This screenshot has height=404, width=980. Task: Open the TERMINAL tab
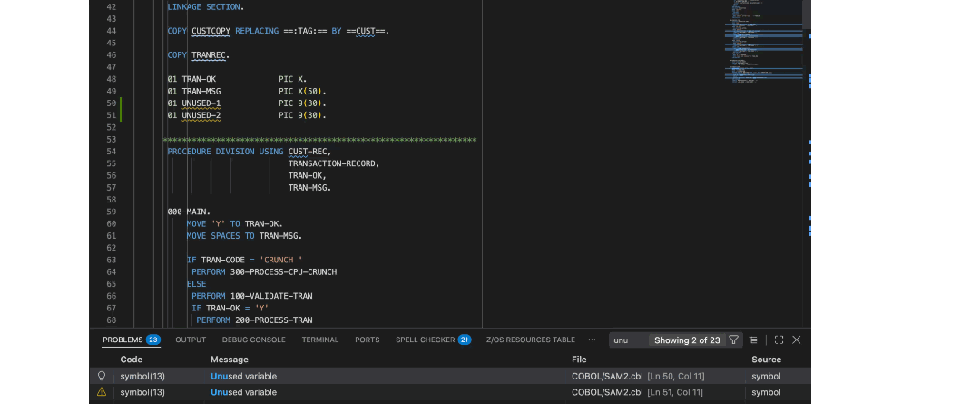320,340
